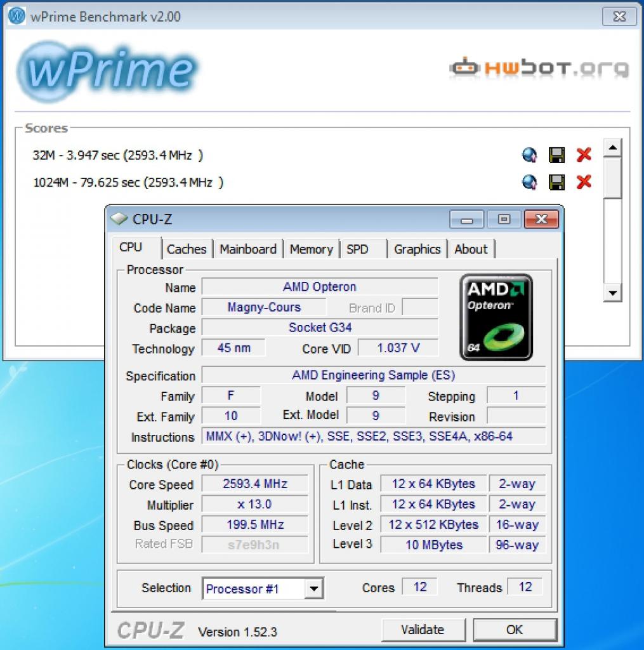Click the Bus Speed value 199.5 MHz
The image size is (644, 650).
[255, 524]
